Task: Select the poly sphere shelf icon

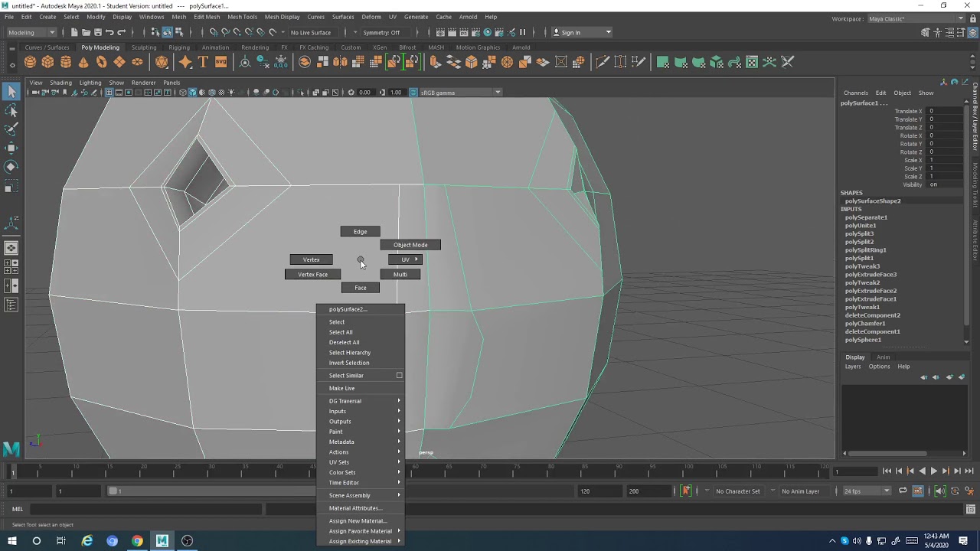Action: [30, 62]
